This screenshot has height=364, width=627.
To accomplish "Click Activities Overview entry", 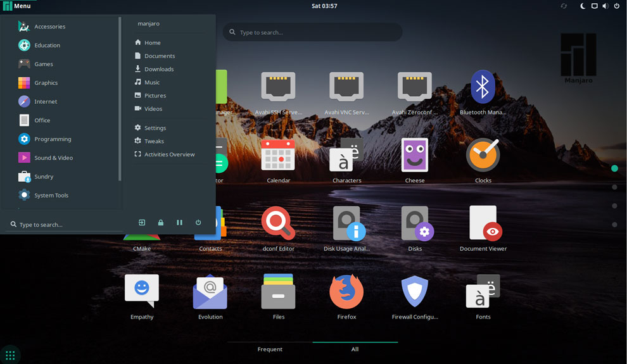I will (x=170, y=154).
